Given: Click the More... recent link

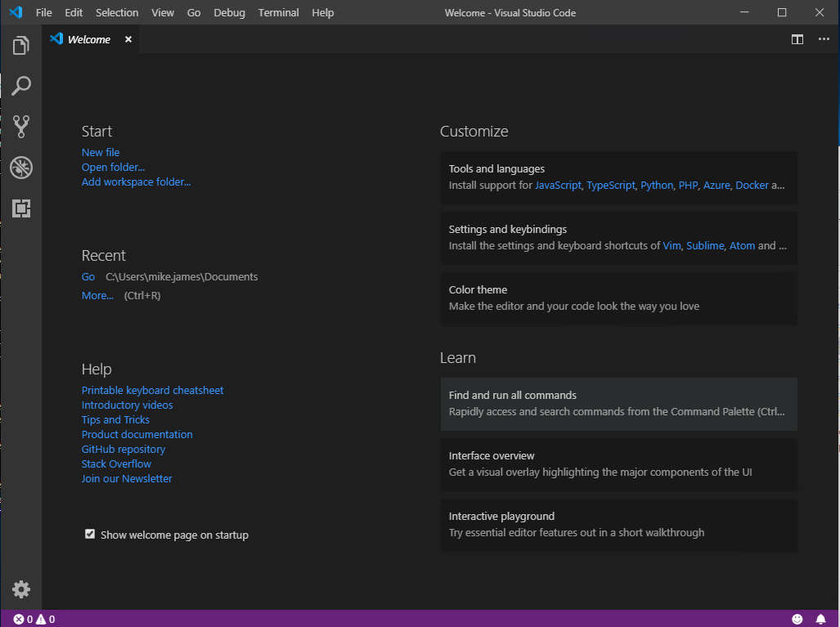Looking at the screenshot, I should click(x=97, y=296).
